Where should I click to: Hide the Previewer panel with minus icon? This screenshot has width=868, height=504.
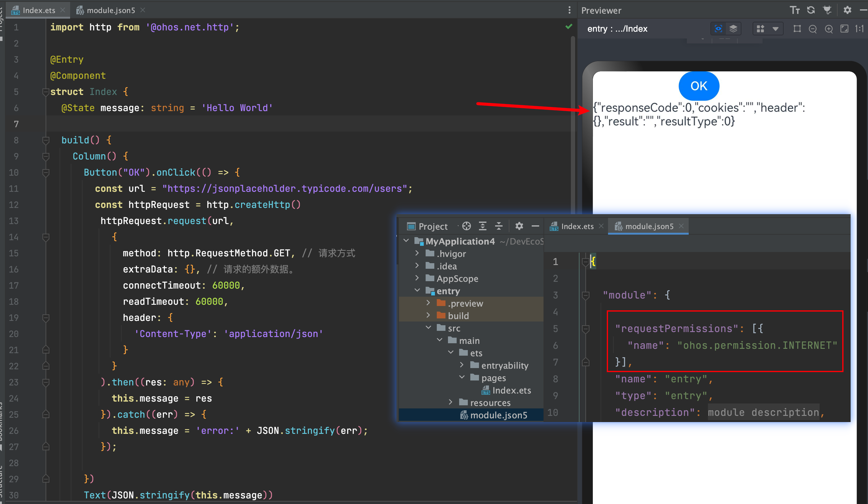click(x=863, y=10)
